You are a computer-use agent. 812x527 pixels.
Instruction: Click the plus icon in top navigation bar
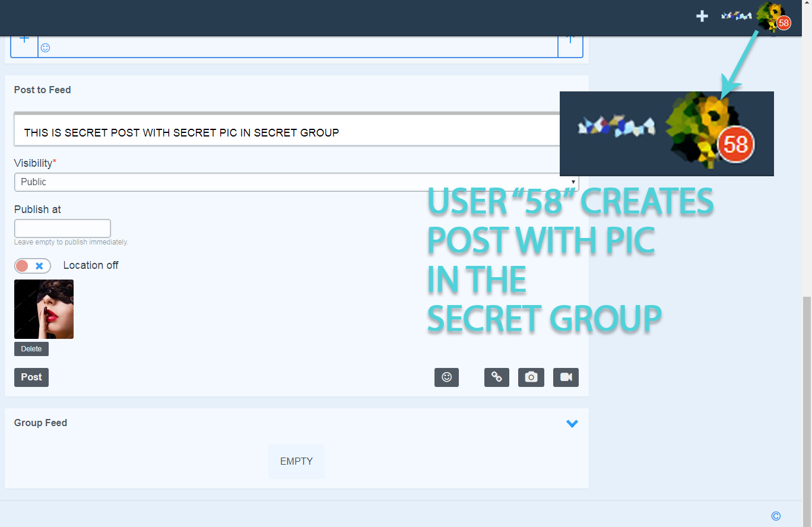coord(702,16)
